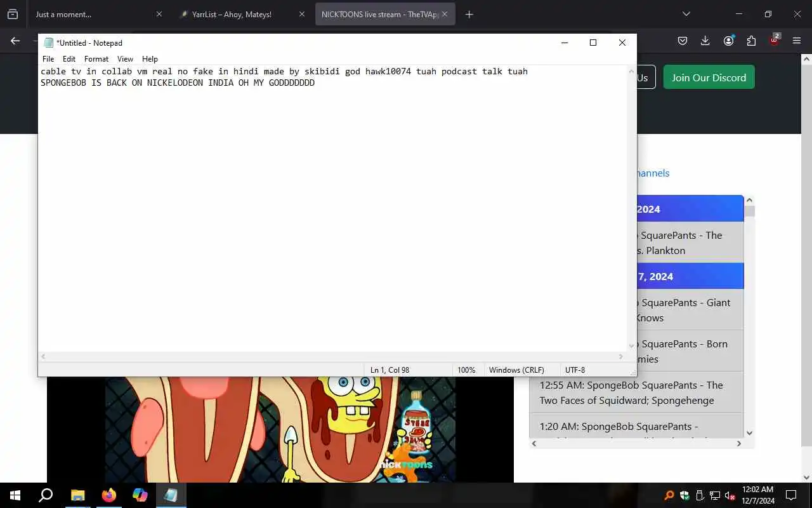The image size is (812, 508).
Task: Click the schedule horizontal scroll left arrow
Action: tap(534, 443)
